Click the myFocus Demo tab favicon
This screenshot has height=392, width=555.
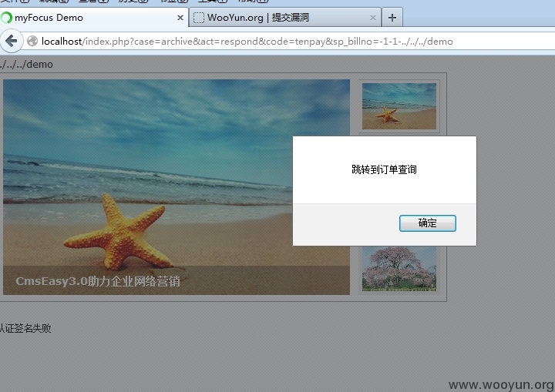pos(6,18)
